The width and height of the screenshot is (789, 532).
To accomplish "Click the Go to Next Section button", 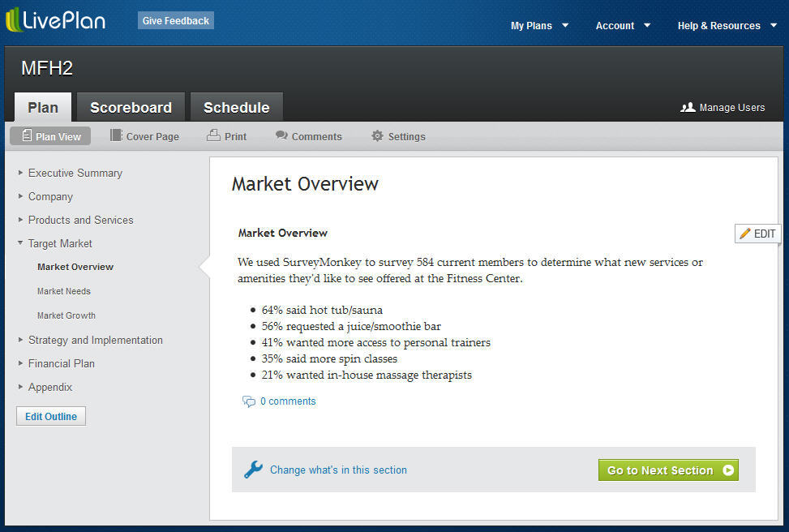I will pyautogui.click(x=667, y=470).
